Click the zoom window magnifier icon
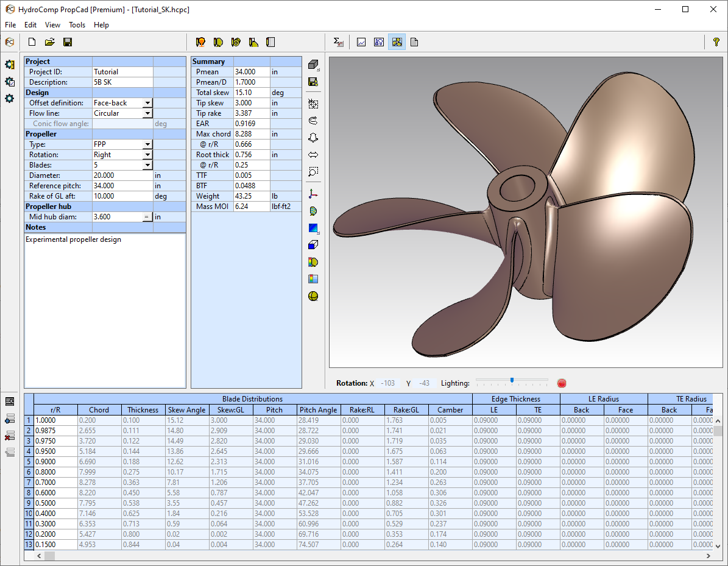 point(313,172)
